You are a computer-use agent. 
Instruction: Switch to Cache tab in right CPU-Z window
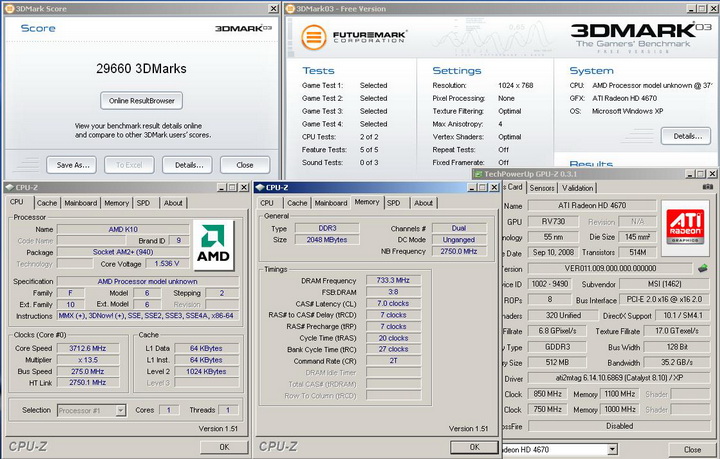[x=297, y=203]
